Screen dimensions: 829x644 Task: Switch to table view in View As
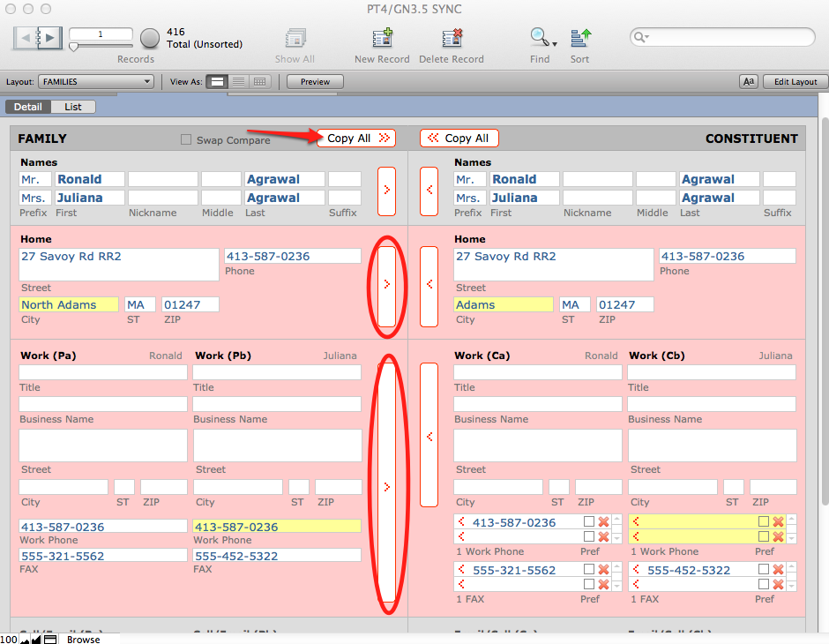click(259, 82)
